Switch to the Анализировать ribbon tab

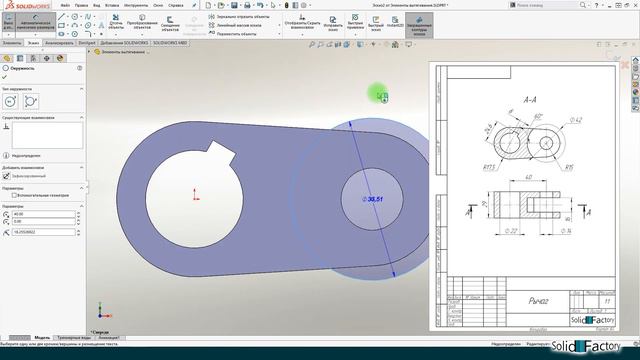59,43
